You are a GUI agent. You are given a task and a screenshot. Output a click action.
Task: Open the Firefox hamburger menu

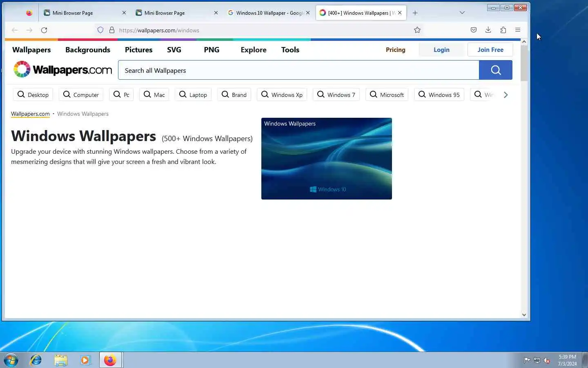518,30
